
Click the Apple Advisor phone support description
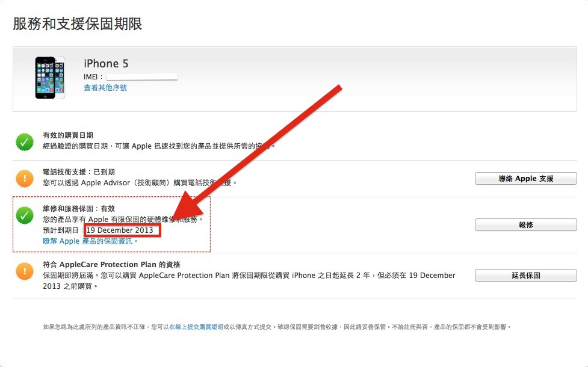pyautogui.click(x=140, y=183)
